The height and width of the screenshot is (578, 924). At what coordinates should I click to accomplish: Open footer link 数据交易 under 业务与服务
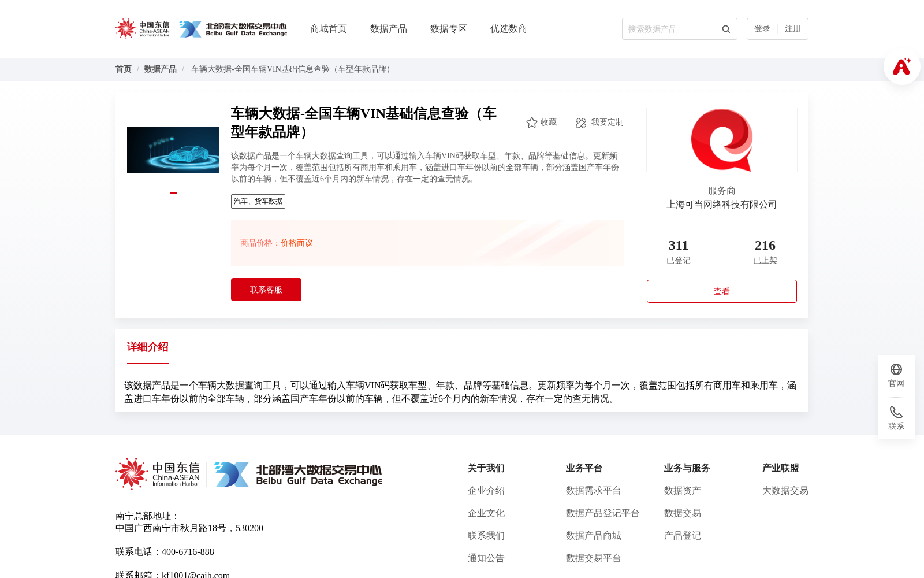tap(683, 513)
